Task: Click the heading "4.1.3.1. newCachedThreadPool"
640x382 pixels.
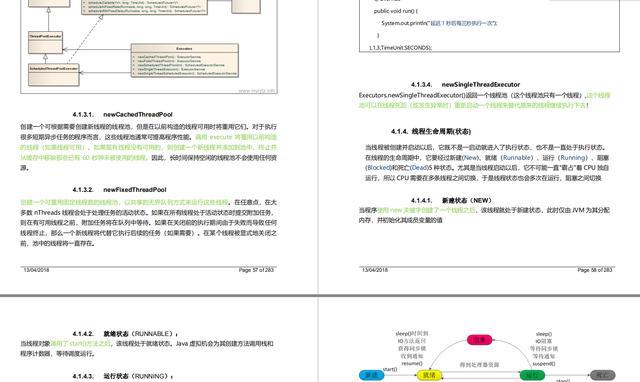Action: click(122, 115)
